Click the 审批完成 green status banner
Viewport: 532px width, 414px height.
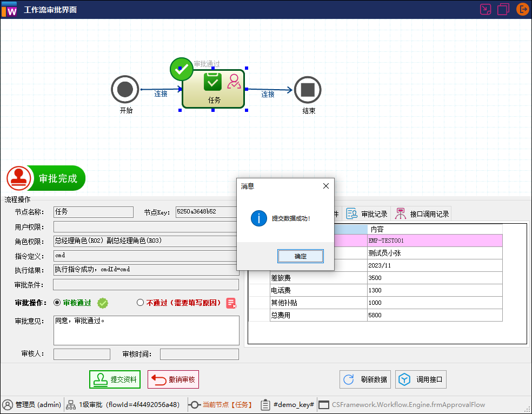click(x=58, y=178)
